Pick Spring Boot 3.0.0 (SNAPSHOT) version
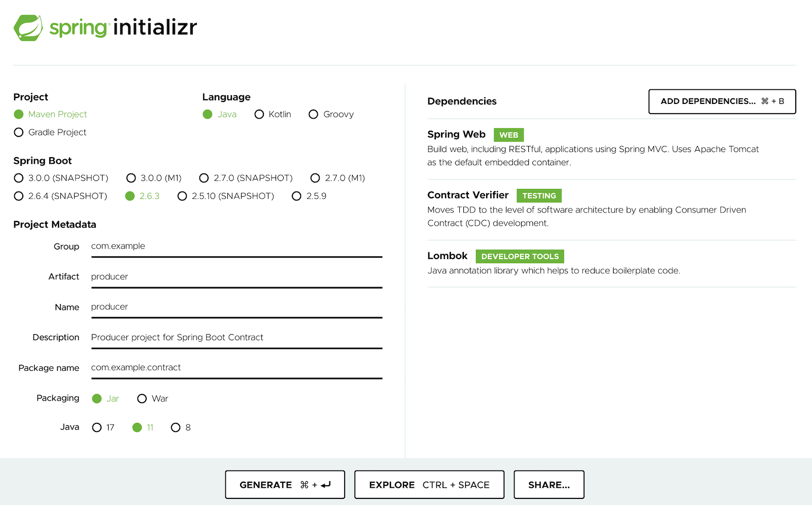The height and width of the screenshot is (505, 812). click(x=19, y=178)
